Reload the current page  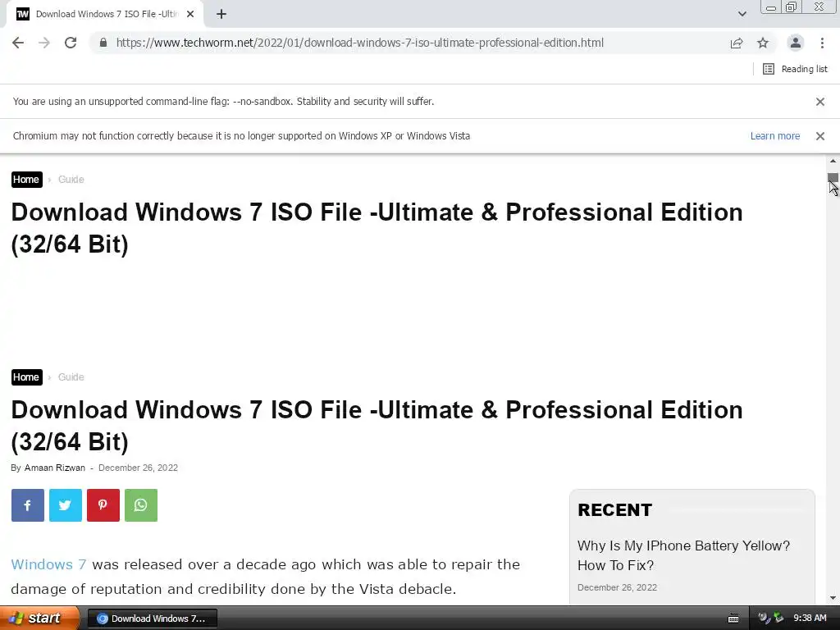coord(71,43)
